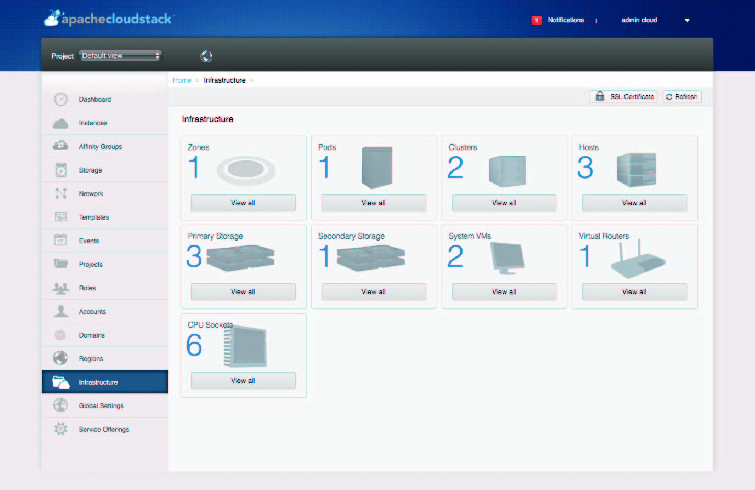The height and width of the screenshot is (490, 755).
Task: Click the Network nodes icon
Action: (x=61, y=193)
